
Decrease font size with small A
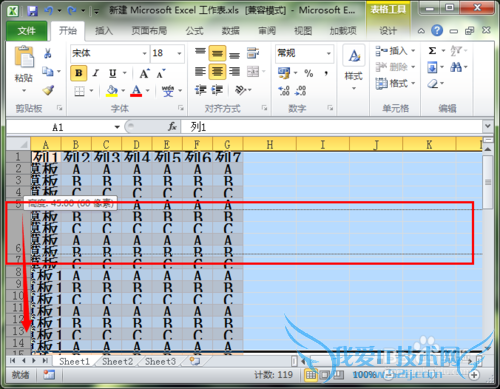click(x=161, y=73)
